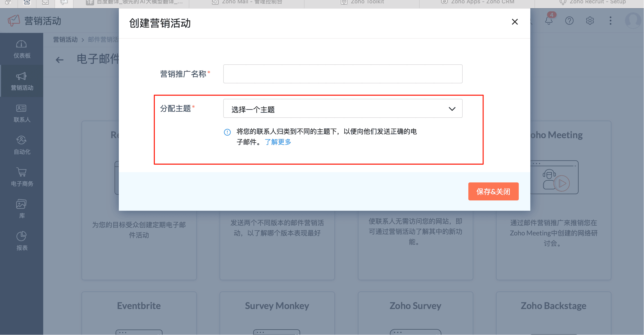Open the help question mark icon
This screenshot has width=644, height=335.
point(569,21)
